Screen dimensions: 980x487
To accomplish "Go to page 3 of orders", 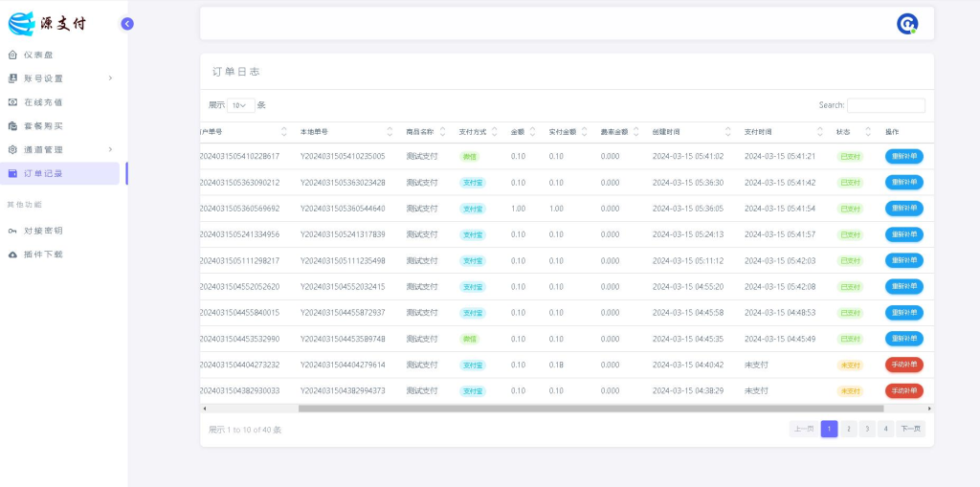I will pyautogui.click(x=867, y=429).
